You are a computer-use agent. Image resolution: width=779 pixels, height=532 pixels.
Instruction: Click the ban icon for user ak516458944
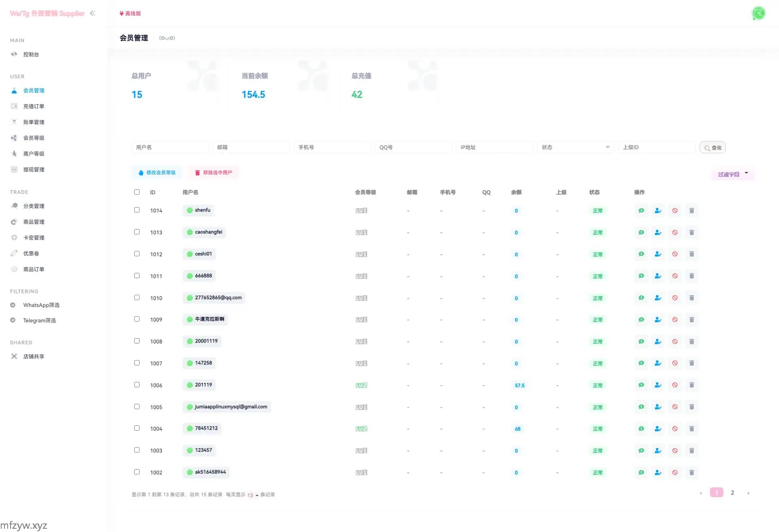(675, 472)
